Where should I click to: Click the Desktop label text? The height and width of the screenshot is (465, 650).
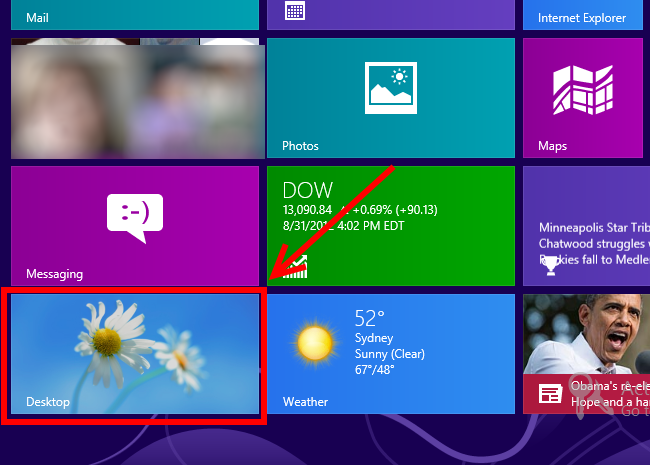pyautogui.click(x=48, y=402)
